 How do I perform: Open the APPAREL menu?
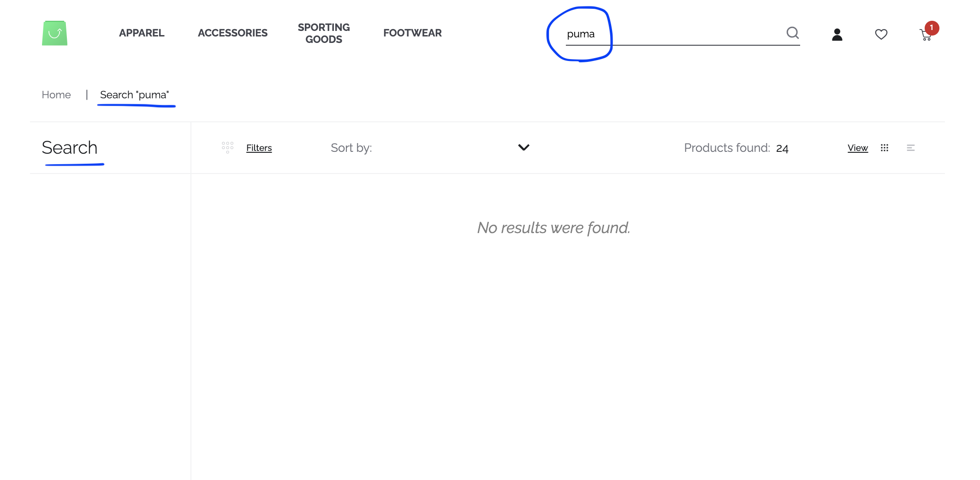pyautogui.click(x=142, y=33)
